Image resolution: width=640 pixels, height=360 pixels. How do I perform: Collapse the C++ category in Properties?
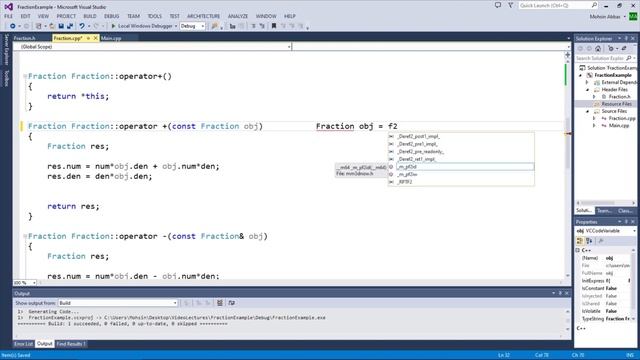(x=578, y=250)
